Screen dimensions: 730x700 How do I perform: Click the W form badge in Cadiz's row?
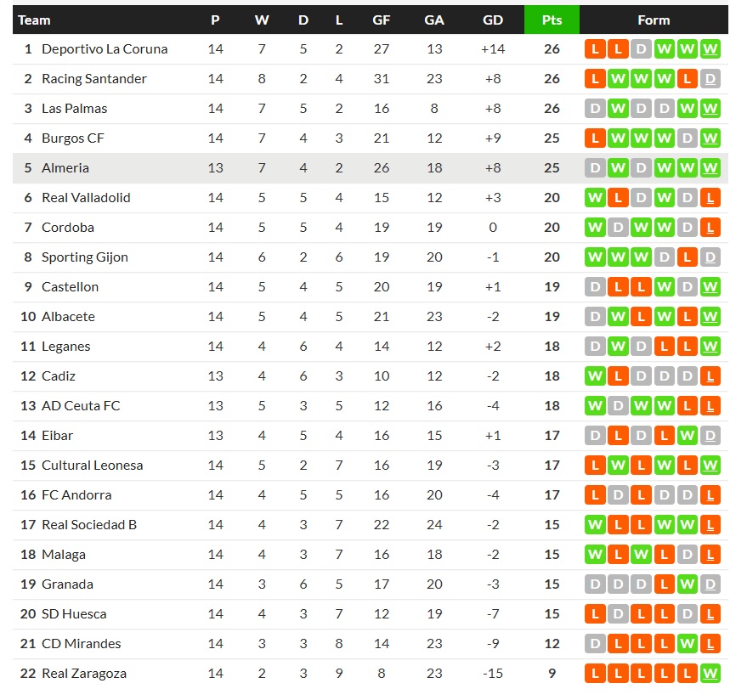click(595, 376)
